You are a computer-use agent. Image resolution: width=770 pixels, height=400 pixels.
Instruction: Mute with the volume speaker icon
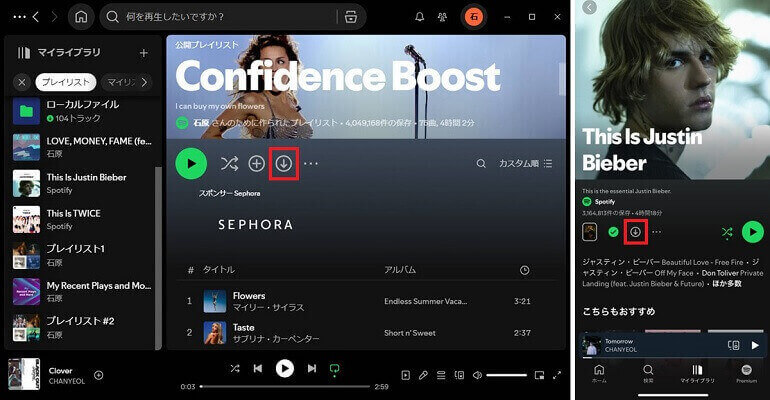(477, 375)
